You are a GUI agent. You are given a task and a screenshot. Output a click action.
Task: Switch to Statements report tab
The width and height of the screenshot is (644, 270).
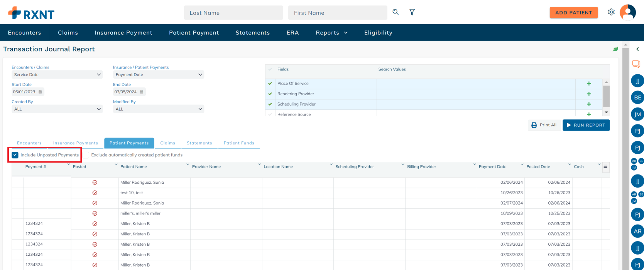(199, 143)
